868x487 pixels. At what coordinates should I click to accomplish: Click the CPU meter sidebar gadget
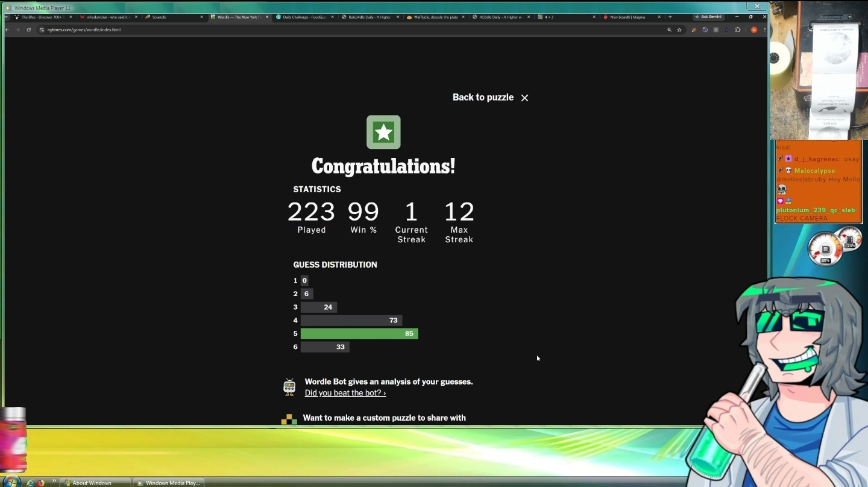click(826, 250)
